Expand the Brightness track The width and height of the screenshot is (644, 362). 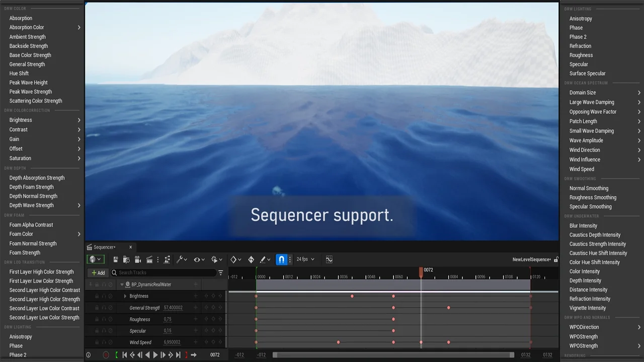tap(125, 296)
